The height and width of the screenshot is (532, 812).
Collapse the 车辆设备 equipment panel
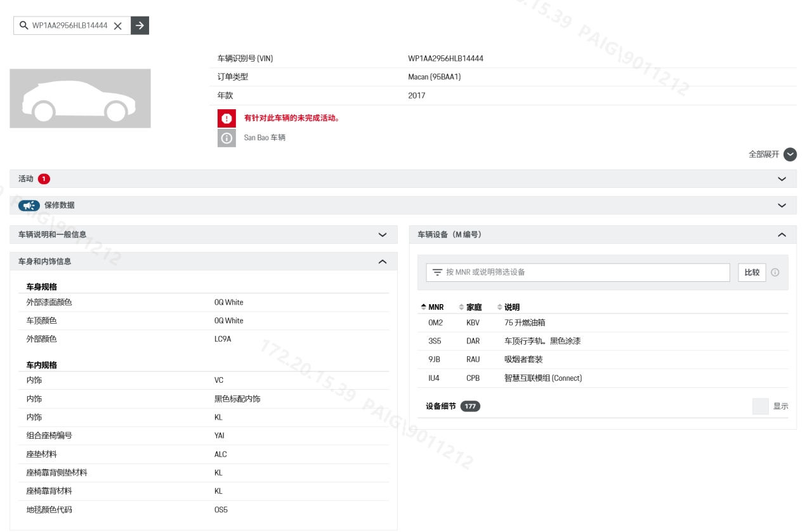[782, 235]
